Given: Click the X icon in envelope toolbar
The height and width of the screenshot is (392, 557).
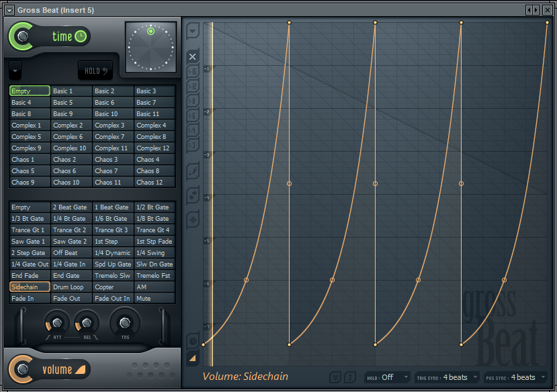Looking at the screenshot, I should (193, 57).
